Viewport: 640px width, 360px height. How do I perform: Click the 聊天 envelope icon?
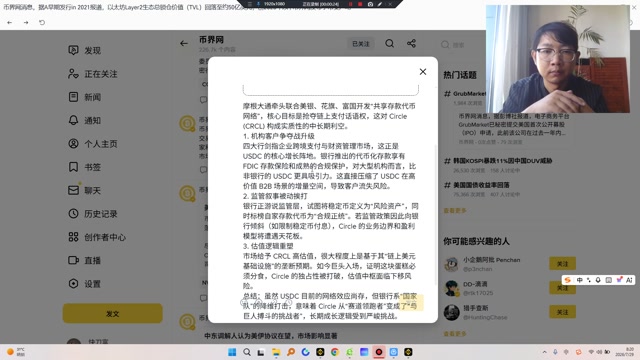pos(73,190)
